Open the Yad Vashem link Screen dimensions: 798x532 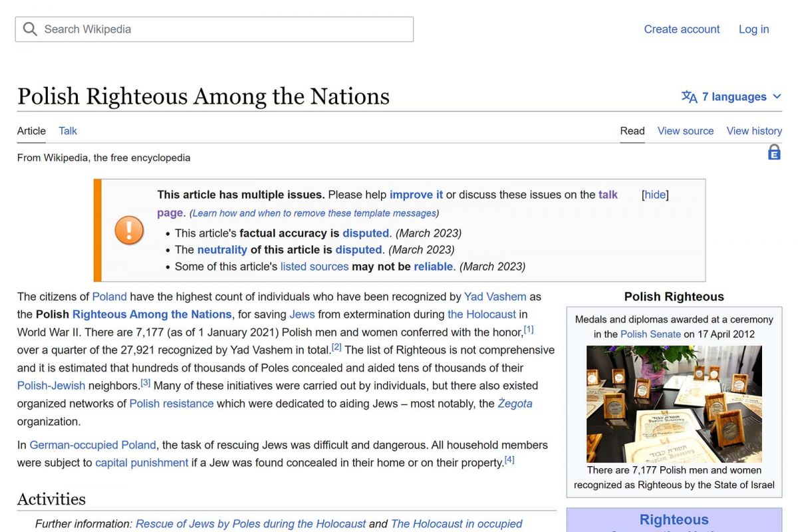495,297
